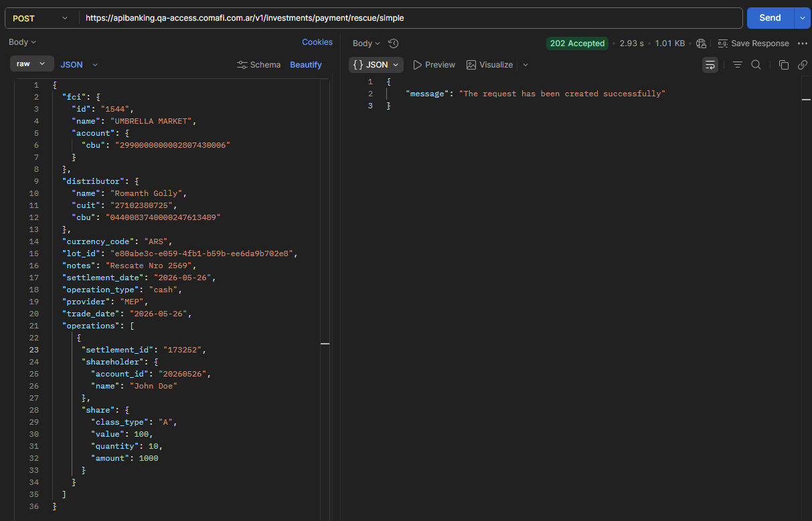Open the JSON response format dropdown

click(376, 65)
